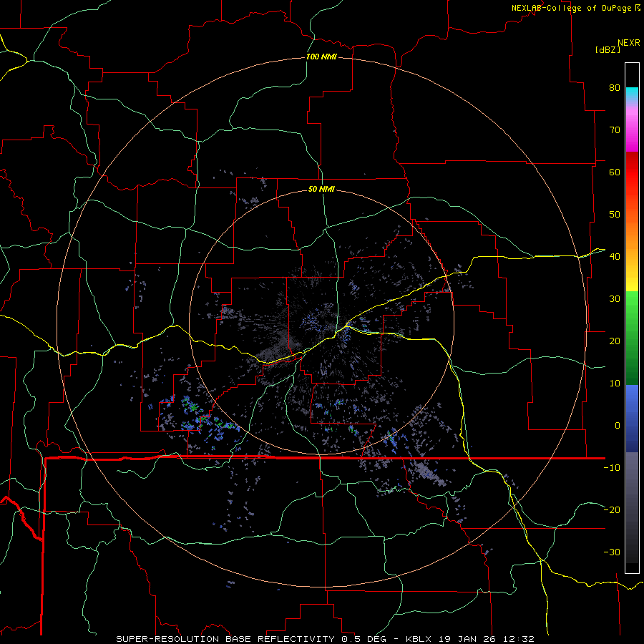Click the -20 dBZ legend value
Screen dimensions: 644x644
click(612, 509)
